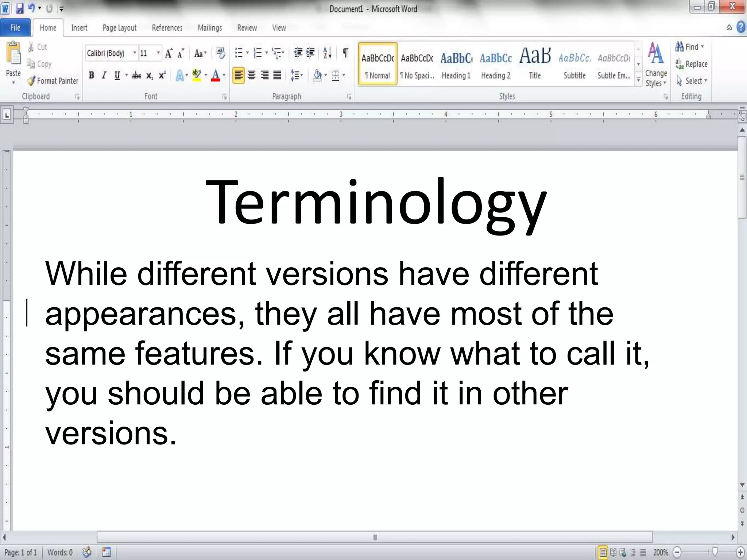
Task: Click the Decrease Indent icon
Action: point(298,53)
